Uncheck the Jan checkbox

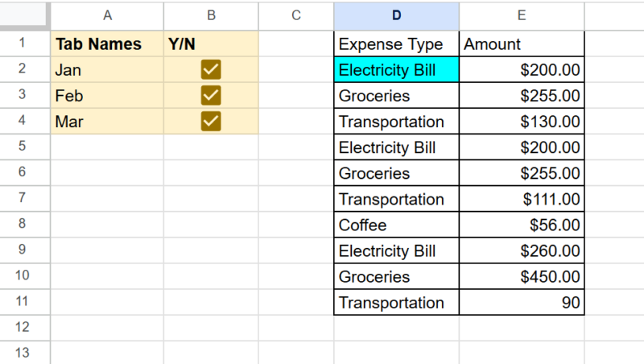pos(211,70)
